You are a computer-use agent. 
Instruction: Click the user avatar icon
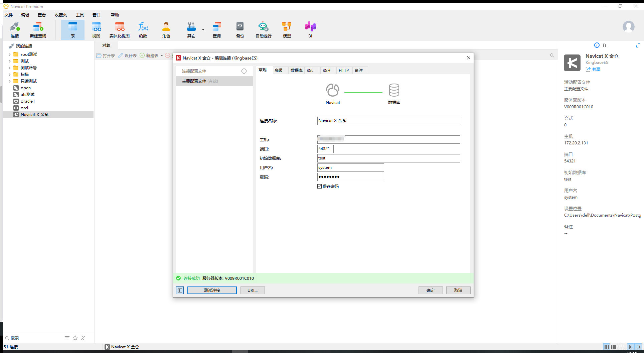(x=628, y=27)
